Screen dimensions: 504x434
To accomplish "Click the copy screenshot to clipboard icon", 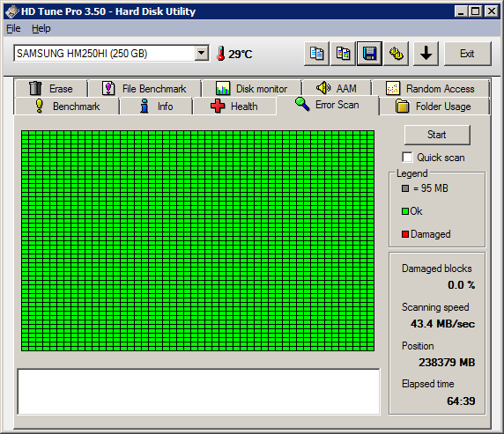I will [x=343, y=54].
